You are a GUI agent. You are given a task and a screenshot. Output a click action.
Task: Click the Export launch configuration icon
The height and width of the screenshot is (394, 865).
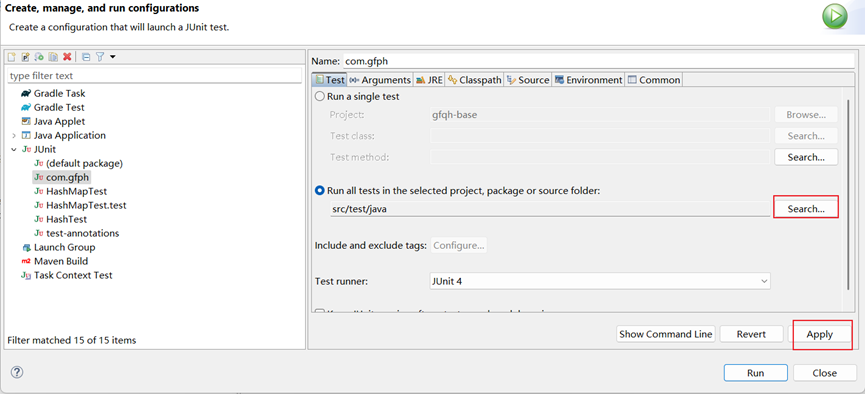tap(39, 56)
